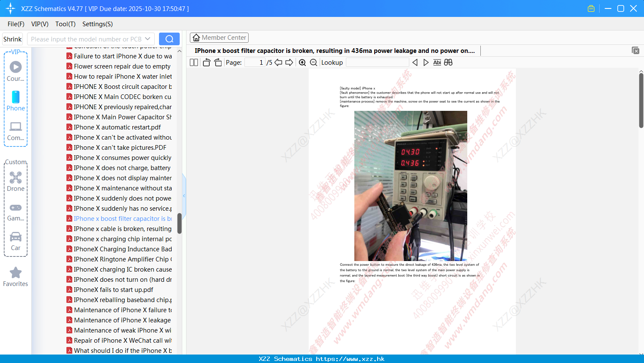Rotate page counterclockwise
This screenshot has width=644, height=363.
(206, 62)
